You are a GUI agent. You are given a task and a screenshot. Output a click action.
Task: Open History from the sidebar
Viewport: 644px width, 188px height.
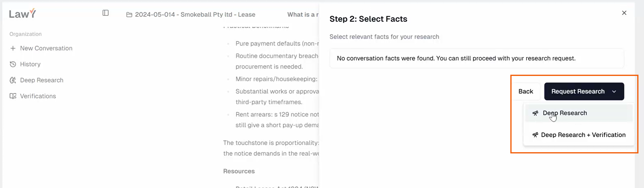coord(30,64)
